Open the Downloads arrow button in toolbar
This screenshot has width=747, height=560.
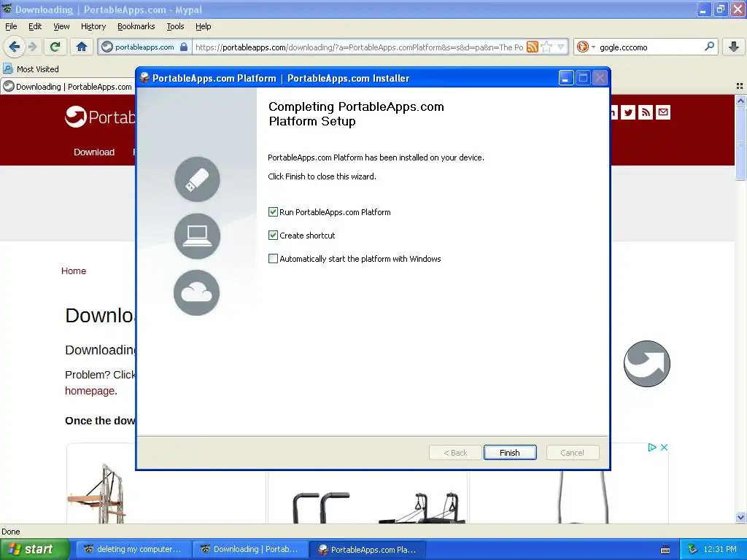tap(734, 47)
